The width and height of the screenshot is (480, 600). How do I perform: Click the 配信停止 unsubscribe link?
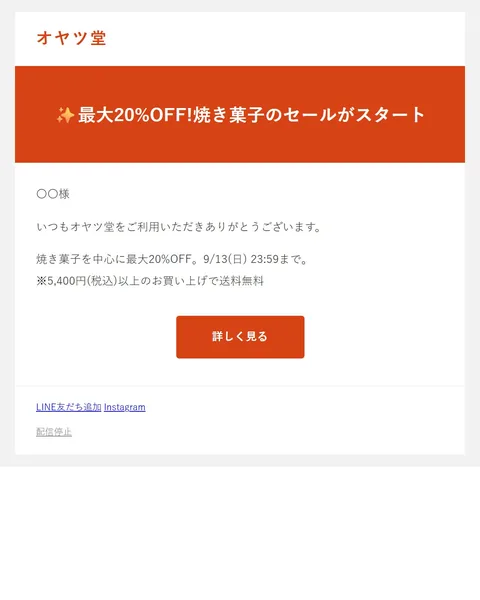pos(54,432)
